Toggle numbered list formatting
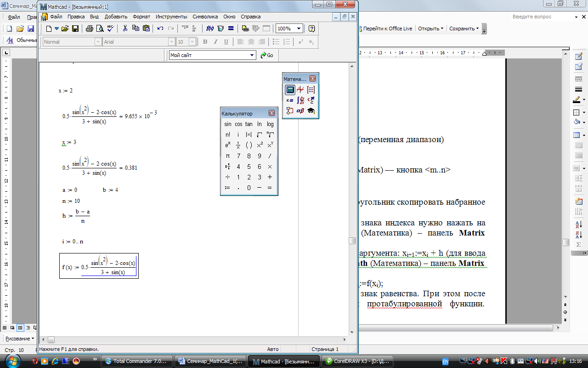 click(287, 42)
